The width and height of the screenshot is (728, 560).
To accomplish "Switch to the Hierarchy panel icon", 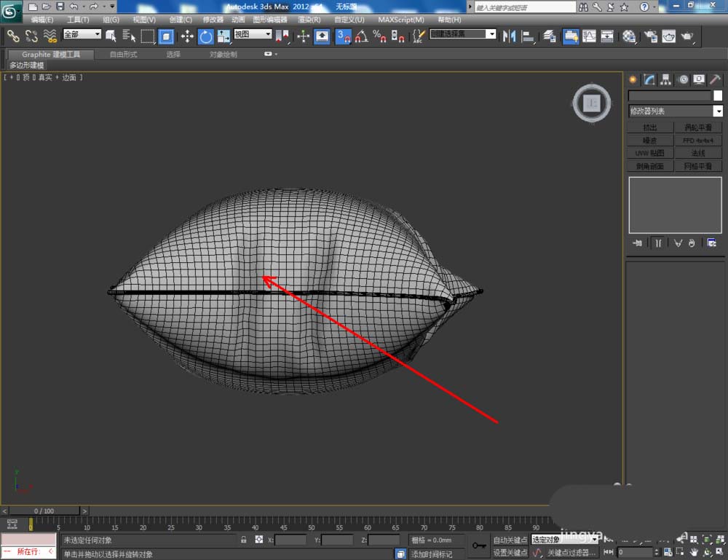I will click(x=666, y=80).
